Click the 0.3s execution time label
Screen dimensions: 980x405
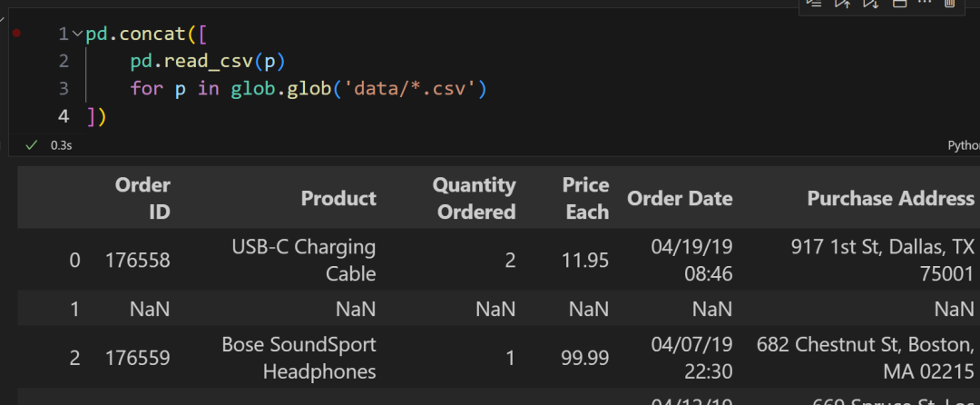(62, 145)
